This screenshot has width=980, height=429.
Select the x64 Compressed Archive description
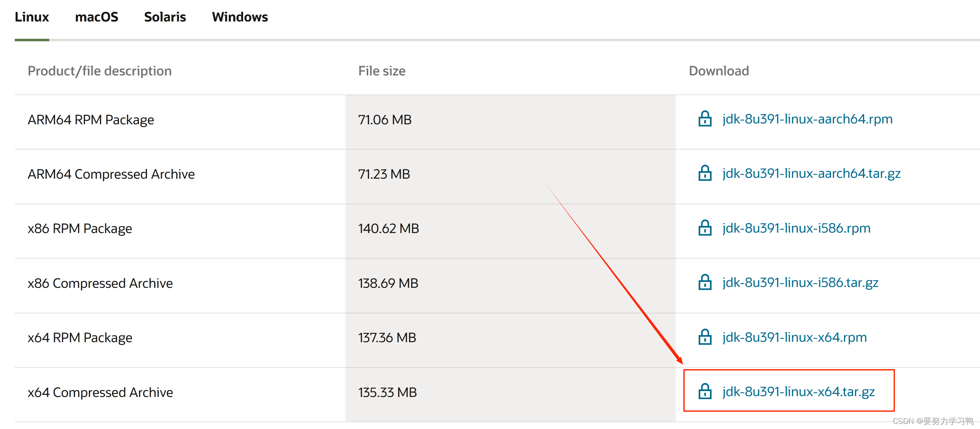point(100,392)
